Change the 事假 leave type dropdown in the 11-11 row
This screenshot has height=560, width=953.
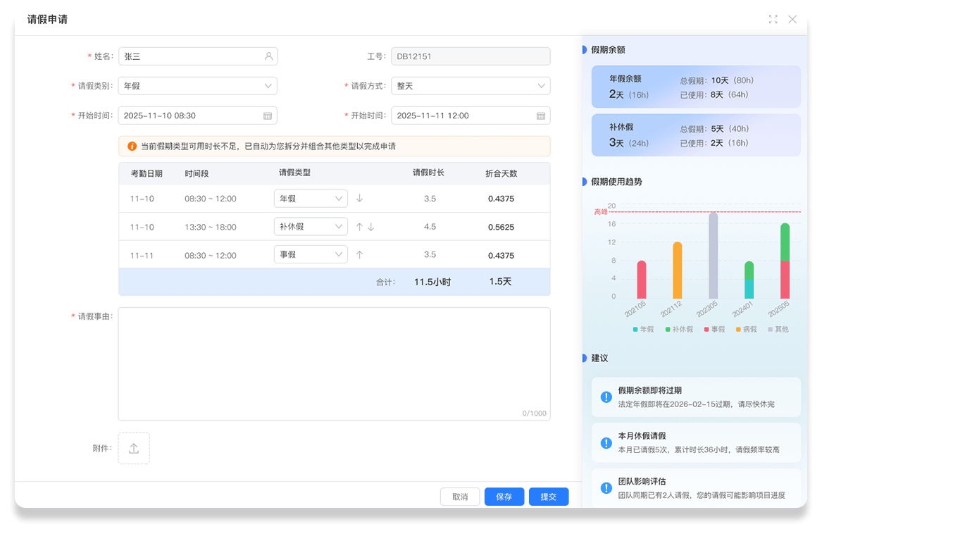(x=311, y=255)
